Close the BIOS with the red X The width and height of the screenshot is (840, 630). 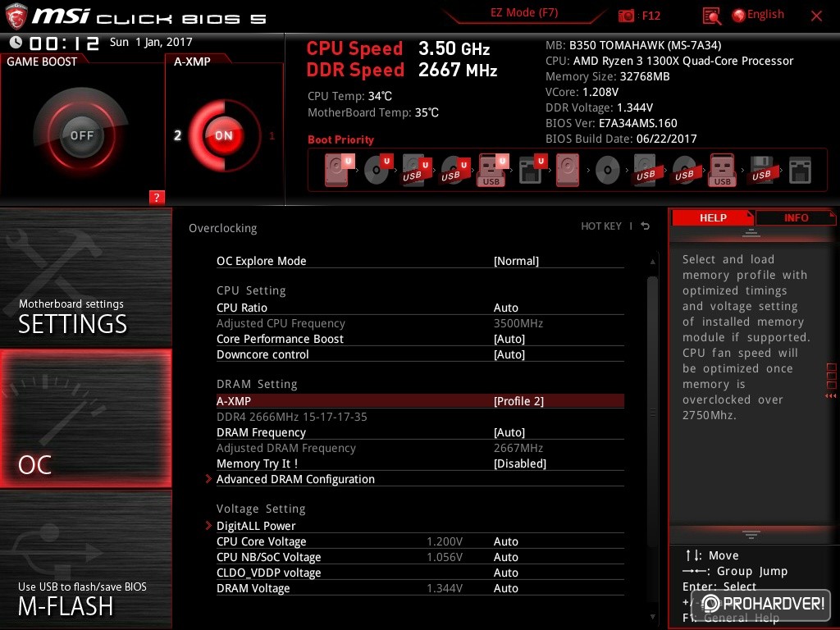click(x=816, y=16)
